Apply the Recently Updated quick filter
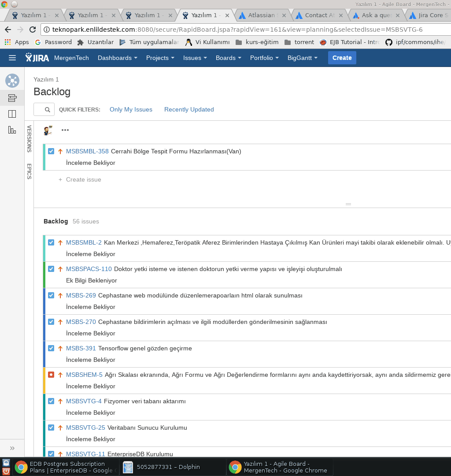The height and width of the screenshot is (476, 451). pyautogui.click(x=189, y=110)
